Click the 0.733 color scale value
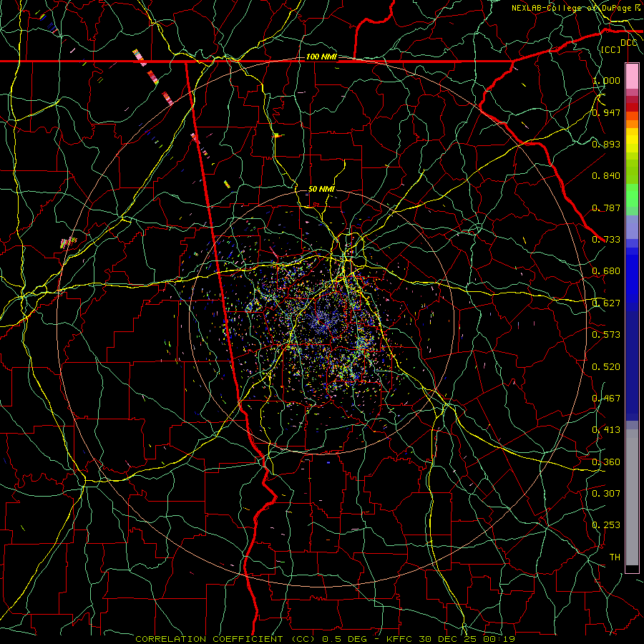The height and width of the screenshot is (644, 644). pos(606,239)
